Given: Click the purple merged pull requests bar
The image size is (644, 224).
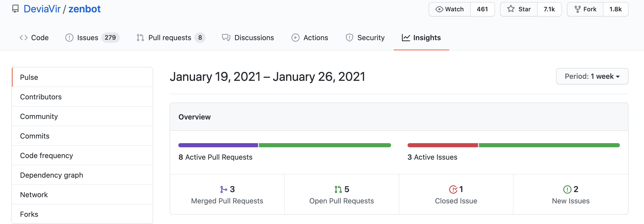Looking at the screenshot, I should point(218,145).
